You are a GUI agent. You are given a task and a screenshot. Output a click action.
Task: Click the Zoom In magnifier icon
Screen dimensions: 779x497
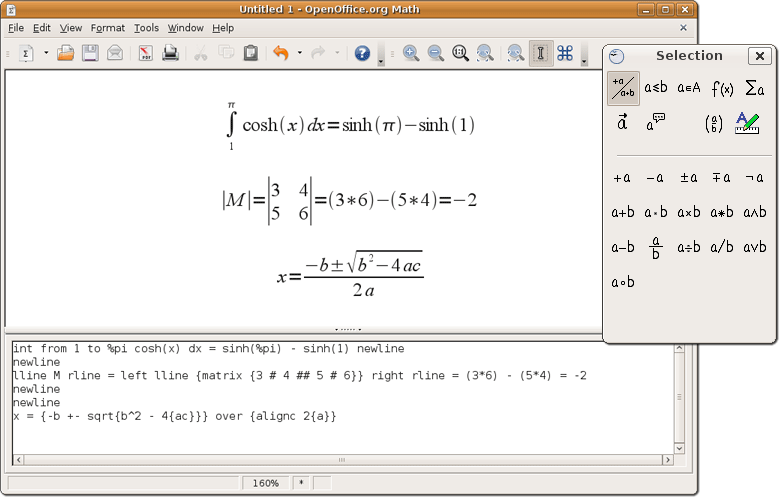tap(411, 53)
